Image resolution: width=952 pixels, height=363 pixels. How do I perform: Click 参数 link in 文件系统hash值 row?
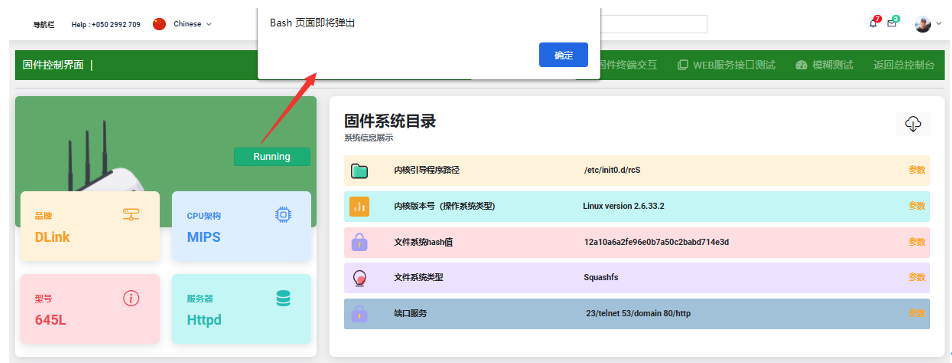[x=917, y=242]
